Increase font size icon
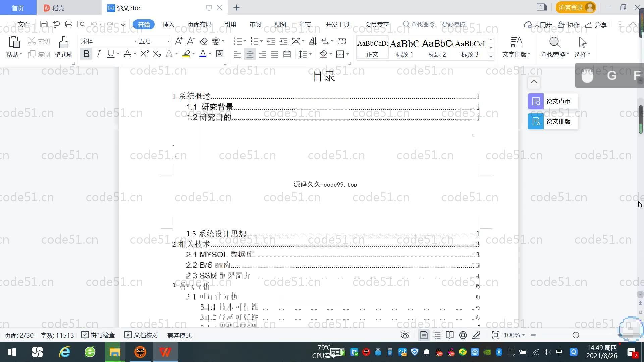 point(179,41)
